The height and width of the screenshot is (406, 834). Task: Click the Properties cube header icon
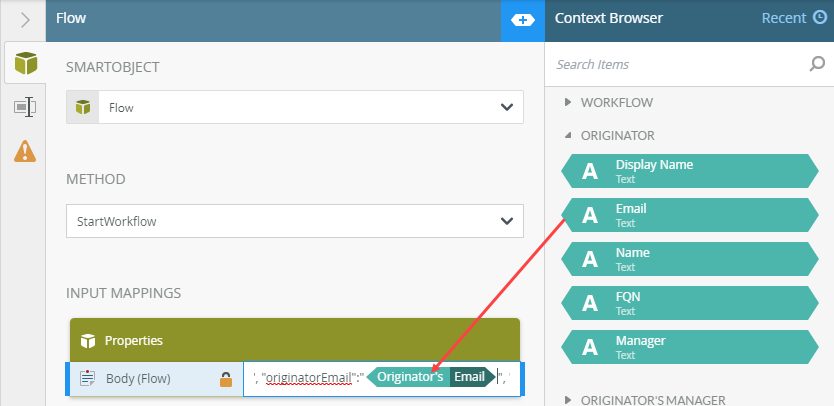[x=87, y=340]
